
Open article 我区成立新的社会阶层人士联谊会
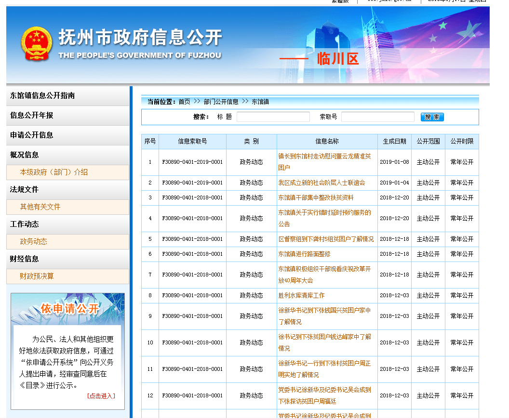coord(321,183)
